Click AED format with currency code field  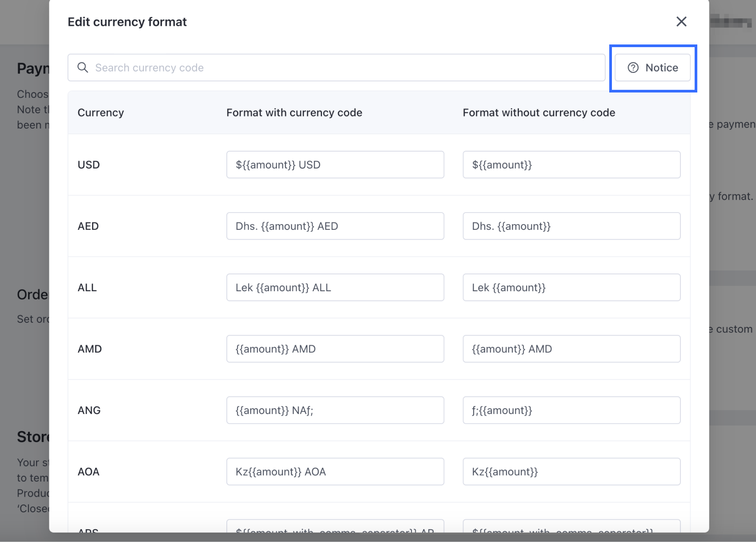coord(335,226)
